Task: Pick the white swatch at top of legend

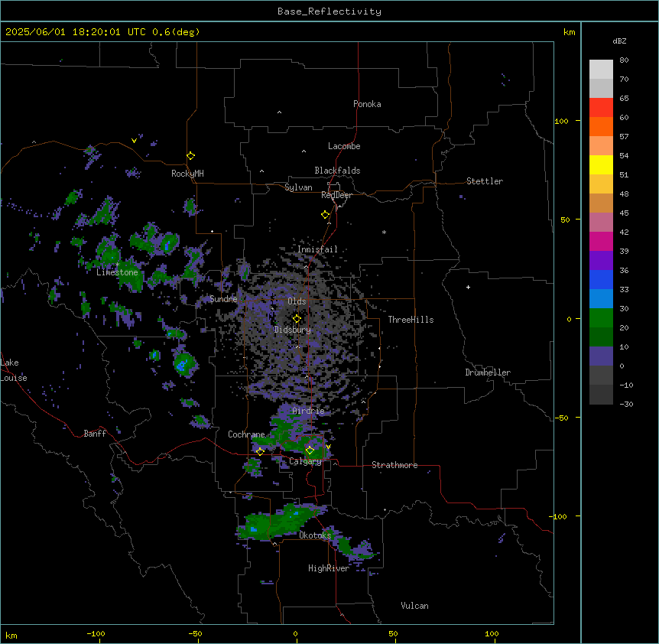Action: tap(601, 70)
